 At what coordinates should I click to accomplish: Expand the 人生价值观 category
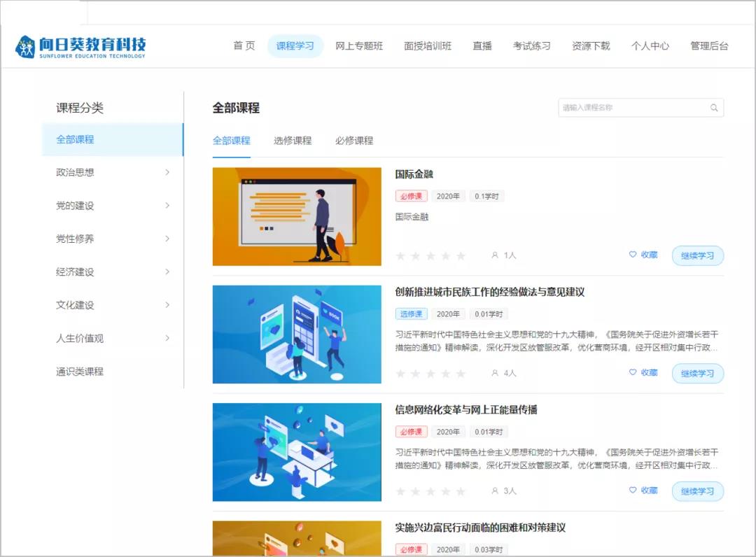pos(167,338)
